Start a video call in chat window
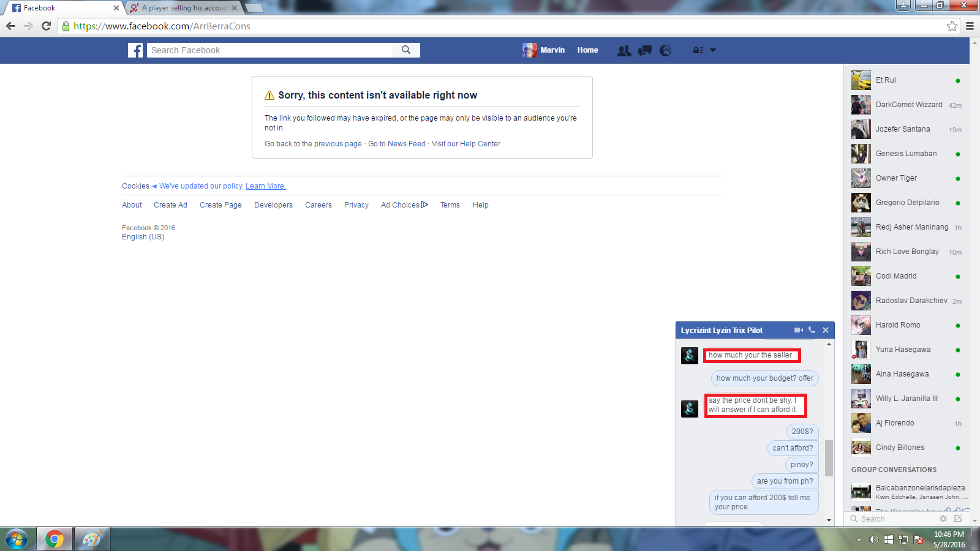Viewport: 980px width, 551px height. 798,330
